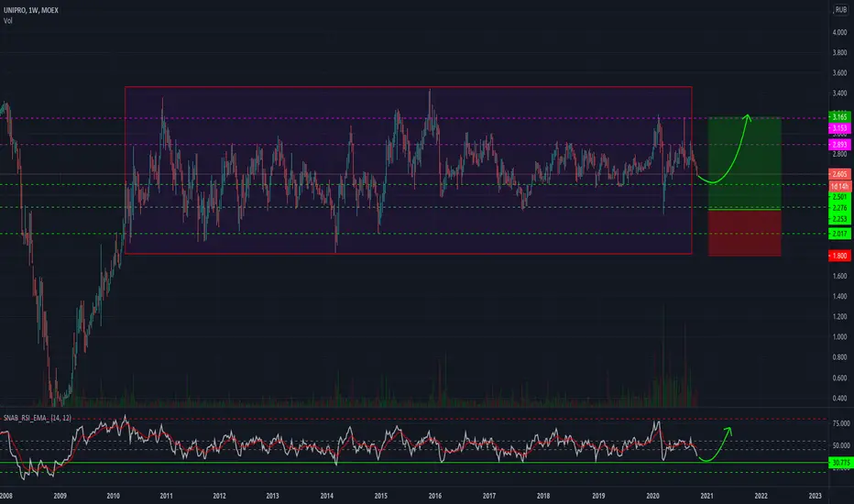This screenshot has height=504, width=854.
Task: Click the 2016 time axis label
Action: point(434,496)
